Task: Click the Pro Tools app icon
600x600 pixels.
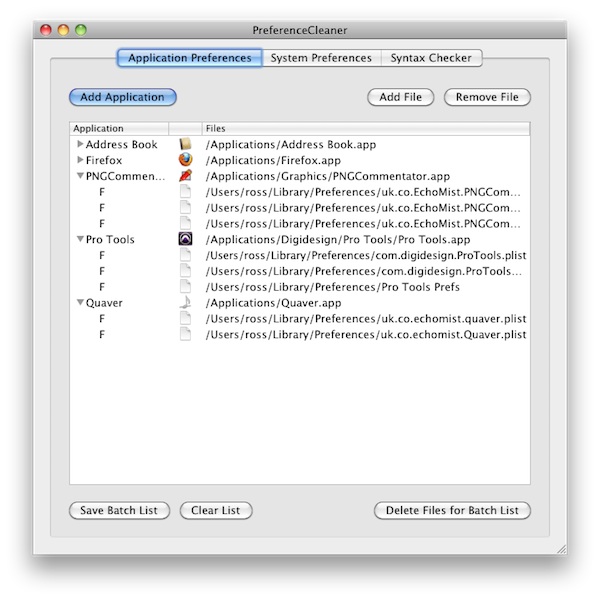Action: click(185, 240)
